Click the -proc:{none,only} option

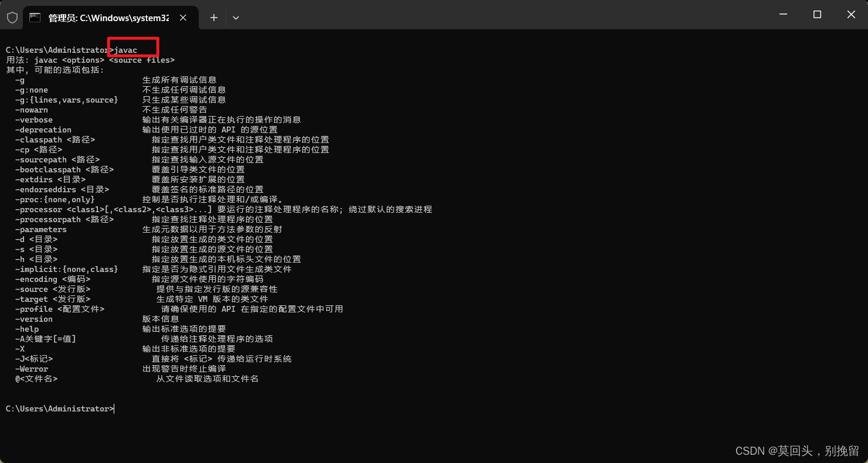[x=55, y=200]
